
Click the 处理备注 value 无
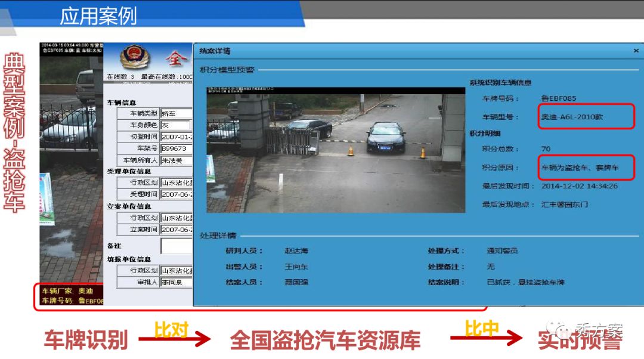[x=491, y=267]
